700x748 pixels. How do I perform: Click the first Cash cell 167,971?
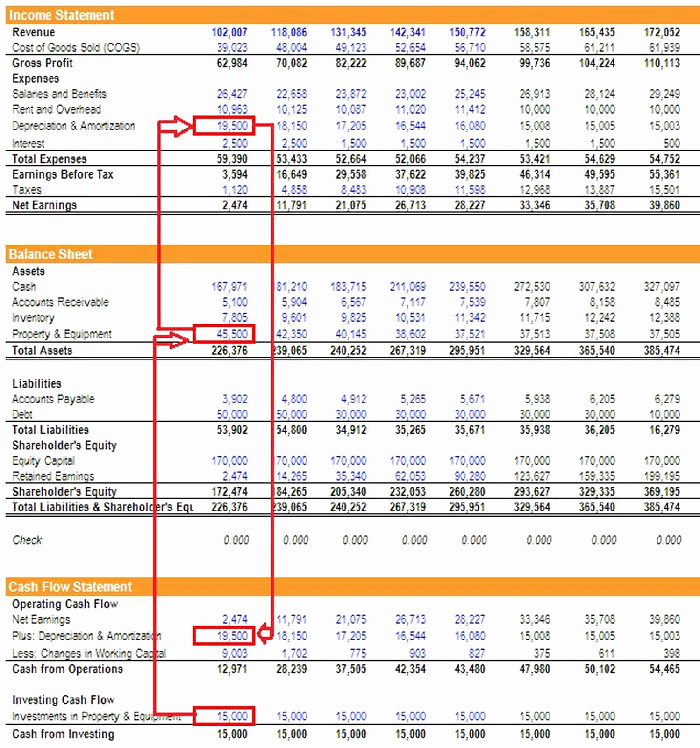coord(229,286)
